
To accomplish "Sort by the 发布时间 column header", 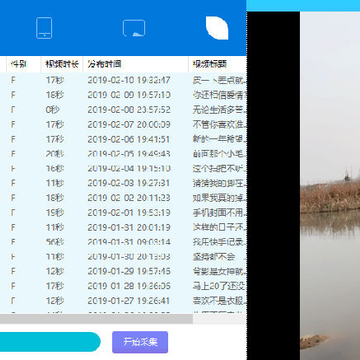I will click(x=136, y=64).
